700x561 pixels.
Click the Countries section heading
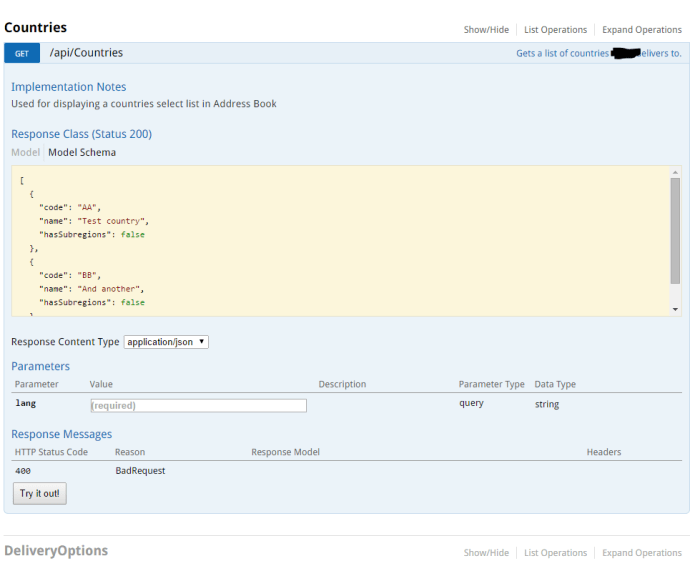(35, 28)
